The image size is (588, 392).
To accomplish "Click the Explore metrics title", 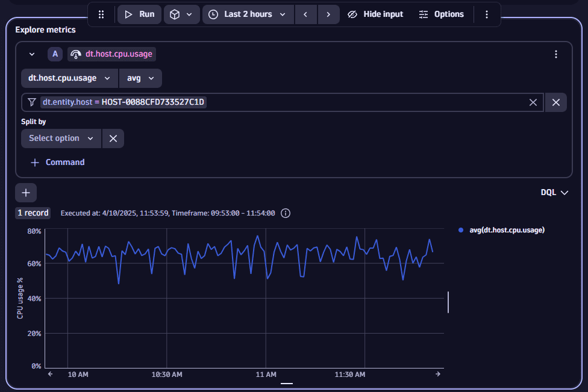I will click(45, 30).
